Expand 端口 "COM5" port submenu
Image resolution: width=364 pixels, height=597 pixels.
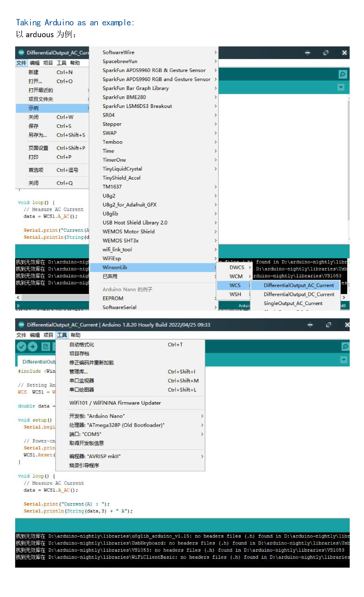(x=130, y=434)
